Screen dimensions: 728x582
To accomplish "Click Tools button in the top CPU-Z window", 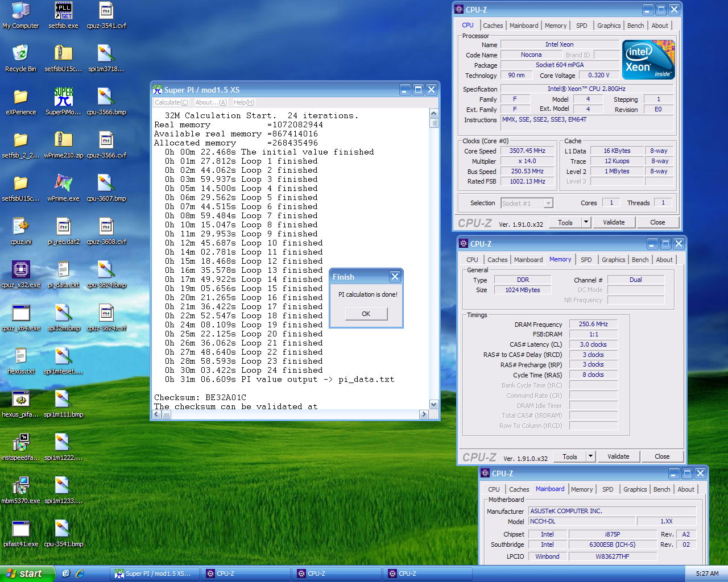I will [565, 222].
